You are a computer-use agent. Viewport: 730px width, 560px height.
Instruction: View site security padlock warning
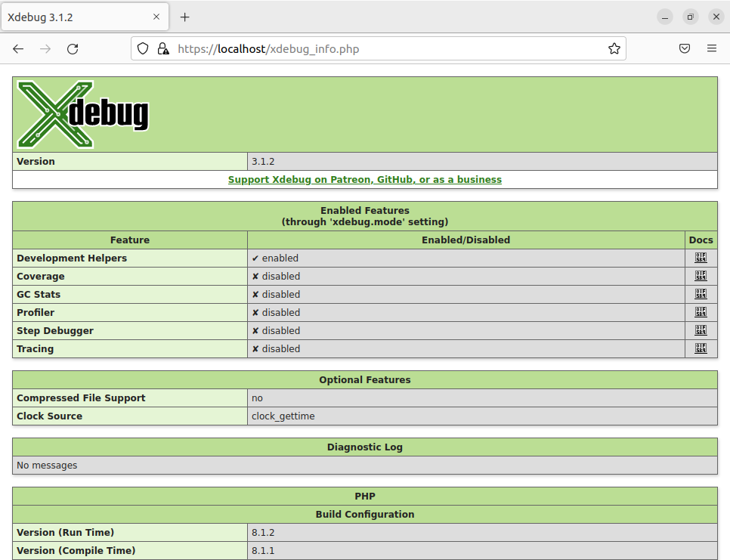tap(163, 48)
